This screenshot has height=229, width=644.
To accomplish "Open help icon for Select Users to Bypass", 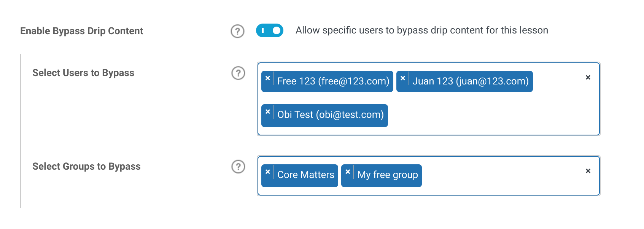I will [239, 73].
